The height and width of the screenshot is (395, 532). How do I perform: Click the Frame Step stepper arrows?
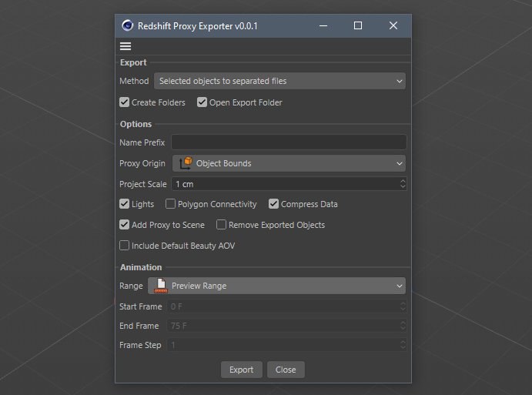[403, 345]
